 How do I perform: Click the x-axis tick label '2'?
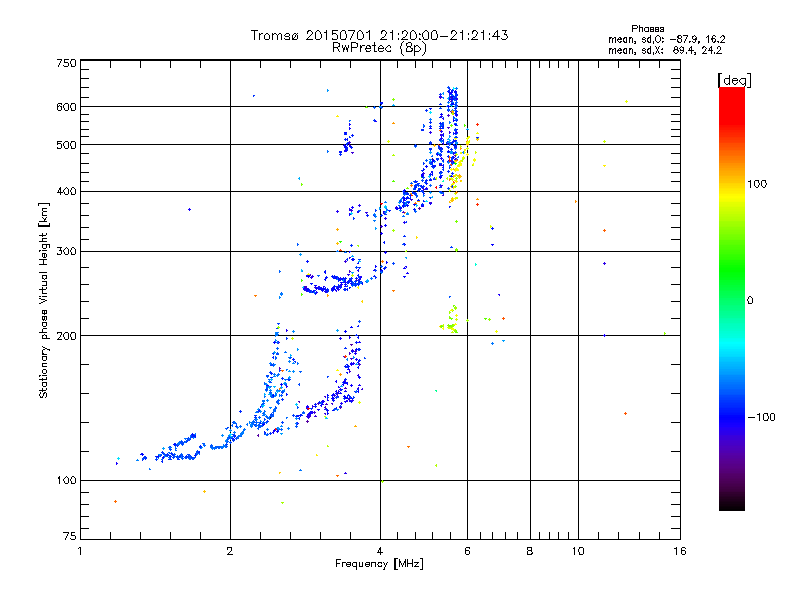pos(230,551)
